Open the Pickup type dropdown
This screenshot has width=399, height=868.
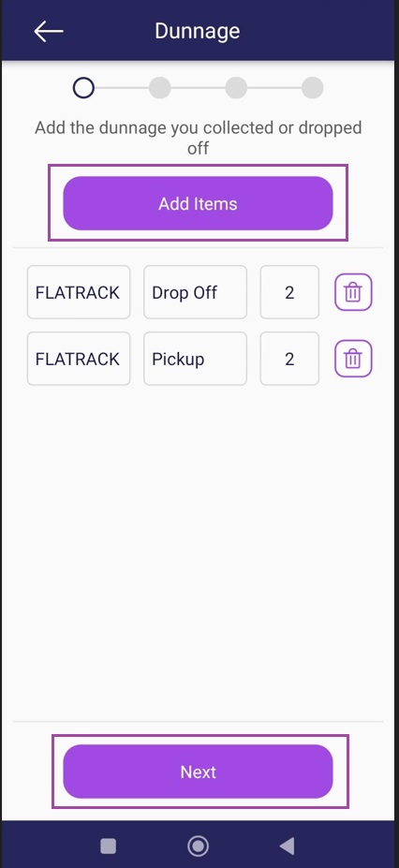coord(196,359)
